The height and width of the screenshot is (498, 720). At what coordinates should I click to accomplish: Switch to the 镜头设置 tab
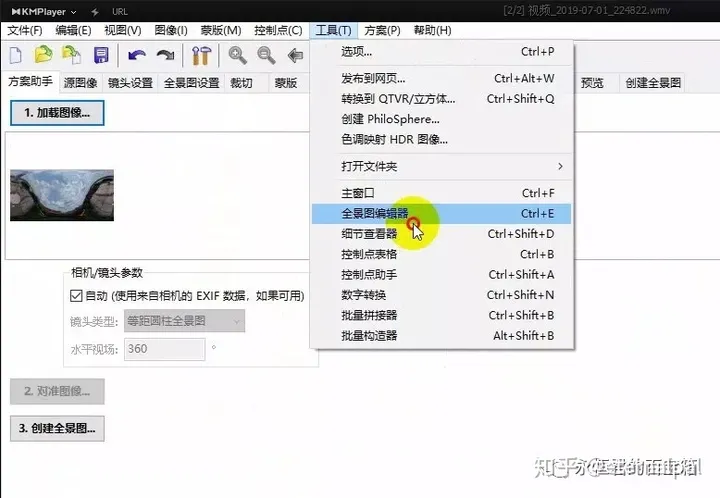pos(130,83)
